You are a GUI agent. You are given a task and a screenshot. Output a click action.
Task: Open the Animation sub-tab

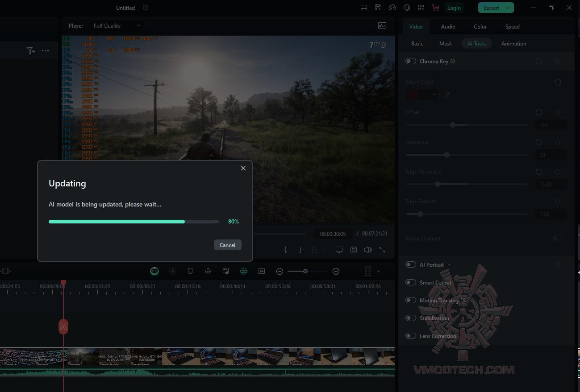[513, 43]
